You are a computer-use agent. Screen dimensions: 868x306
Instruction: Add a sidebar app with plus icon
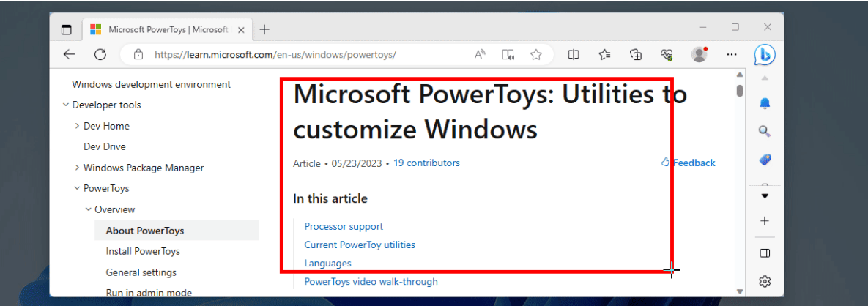(x=765, y=221)
